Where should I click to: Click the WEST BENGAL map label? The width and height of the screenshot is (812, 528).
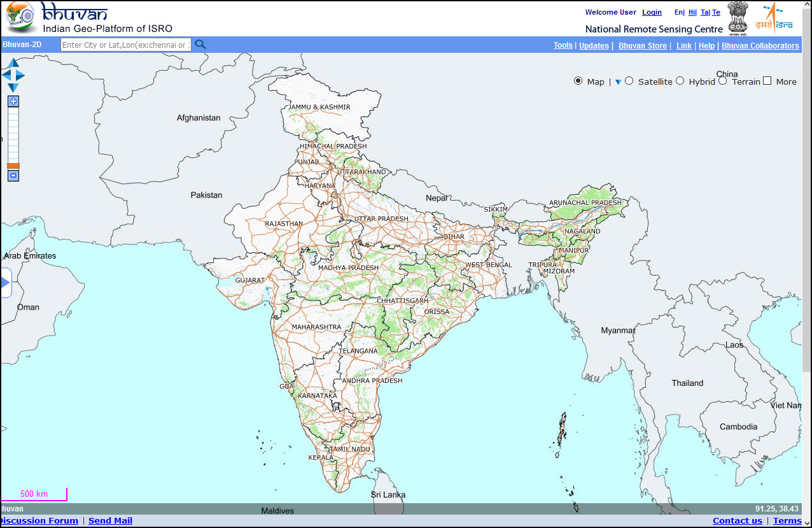click(x=489, y=264)
